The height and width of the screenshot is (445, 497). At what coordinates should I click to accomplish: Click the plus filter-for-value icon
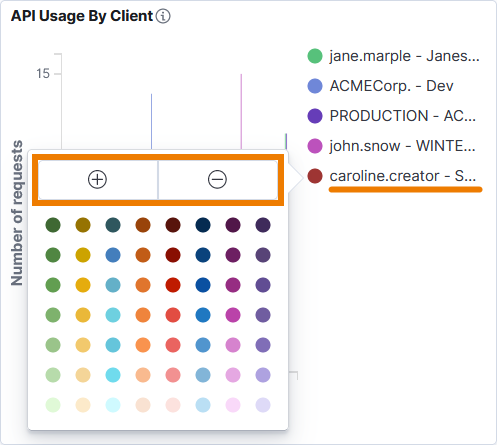tap(97, 180)
